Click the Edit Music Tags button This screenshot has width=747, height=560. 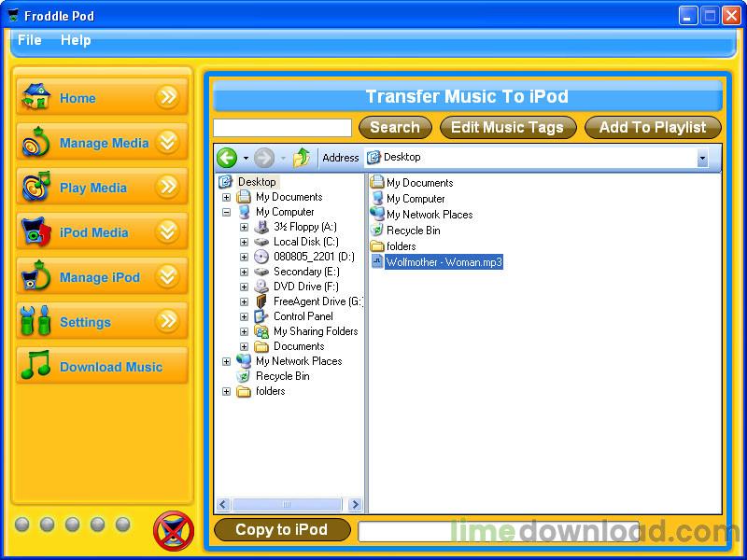[x=507, y=128]
